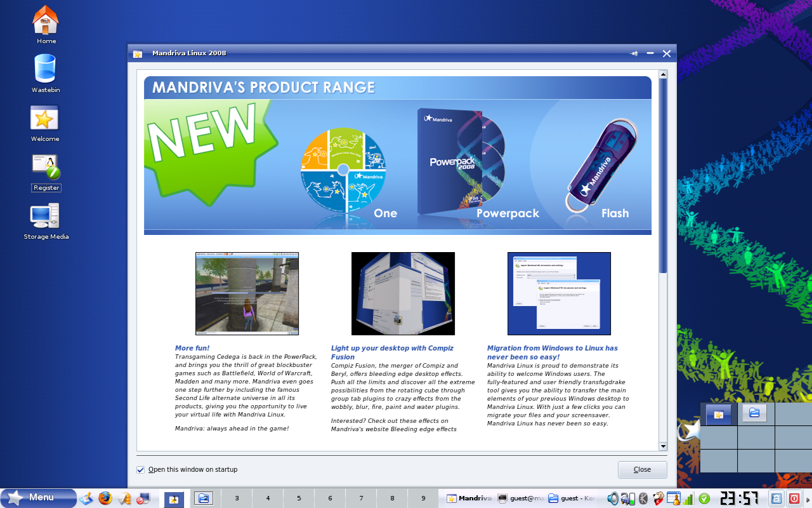Open the star Menu button in taskbar

(39, 498)
